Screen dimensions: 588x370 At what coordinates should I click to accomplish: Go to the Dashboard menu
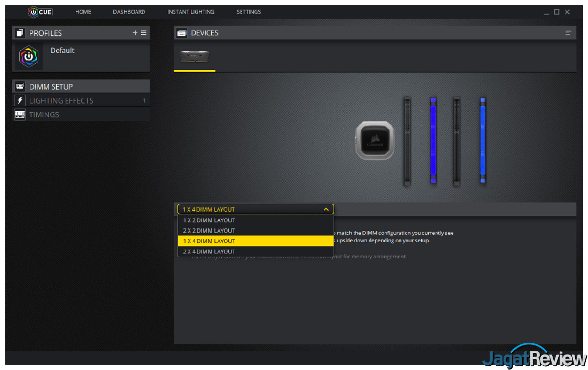(129, 12)
